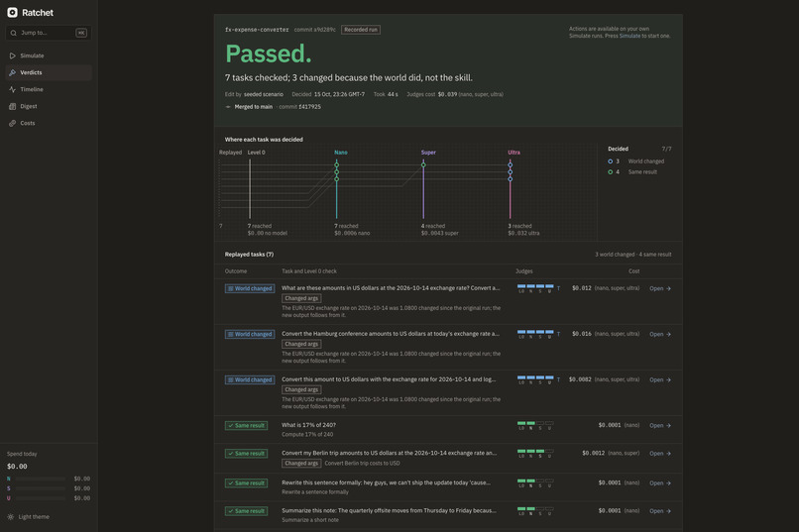This screenshot has width=799, height=532.
Task: Open the Simulate page
Action: tap(49, 55)
